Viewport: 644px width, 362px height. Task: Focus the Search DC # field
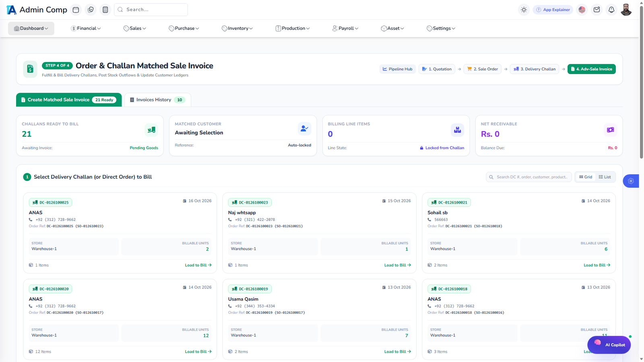pyautogui.click(x=529, y=177)
